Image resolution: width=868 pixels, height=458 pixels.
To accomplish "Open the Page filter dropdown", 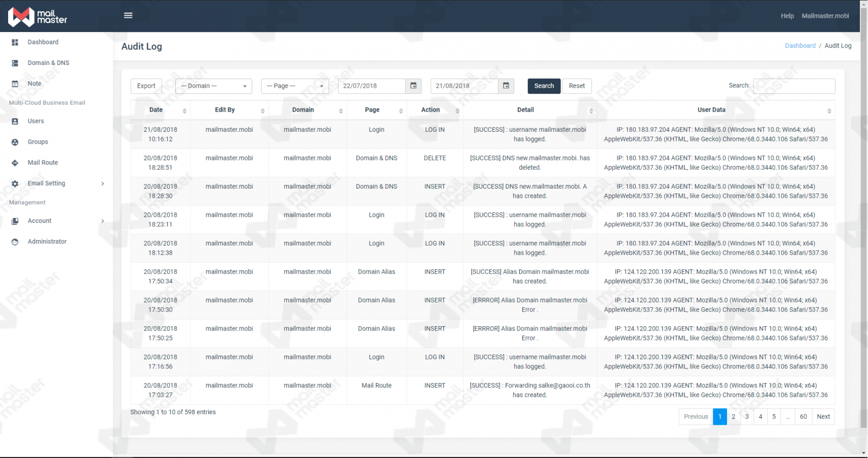I will pyautogui.click(x=295, y=86).
